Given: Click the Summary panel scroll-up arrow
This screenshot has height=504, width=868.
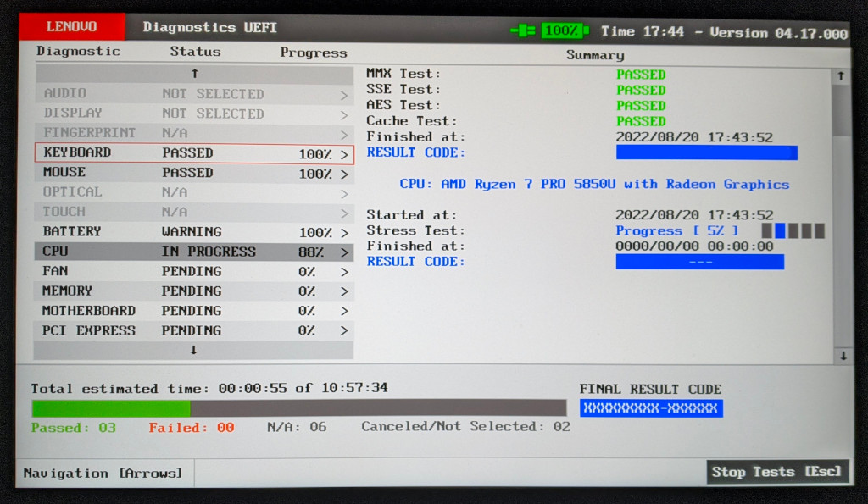Looking at the screenshot, I should pyautogui.click(x=841, y=75).
